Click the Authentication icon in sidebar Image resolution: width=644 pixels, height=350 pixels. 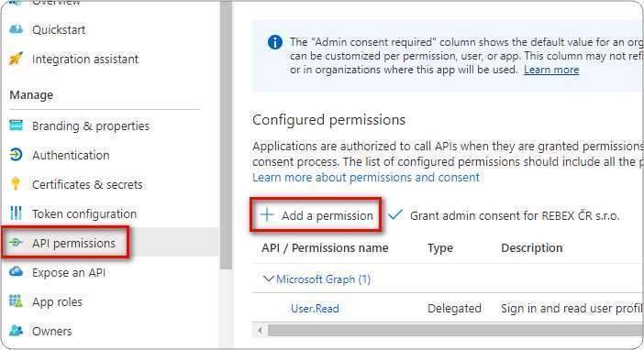tap(16, 155)
